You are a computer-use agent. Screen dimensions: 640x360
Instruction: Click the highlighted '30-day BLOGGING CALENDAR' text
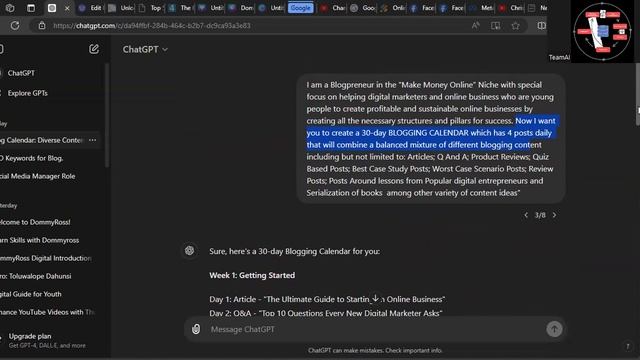click(415, 133)
